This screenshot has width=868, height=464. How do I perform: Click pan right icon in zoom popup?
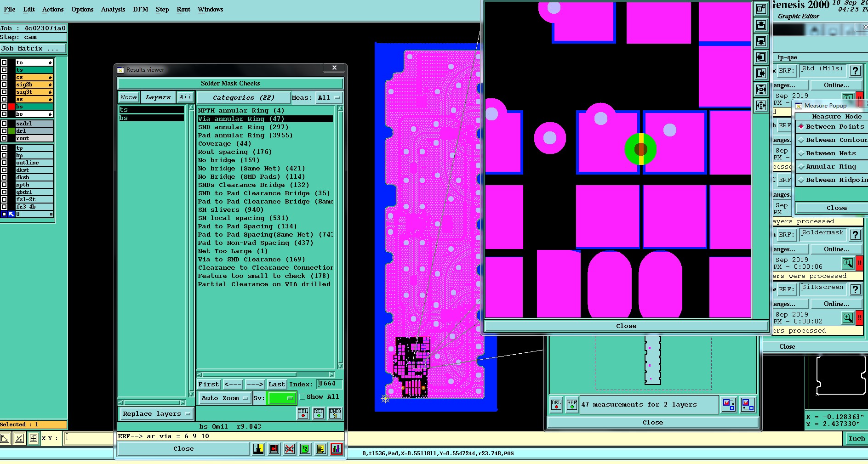(x=761, y=73)
